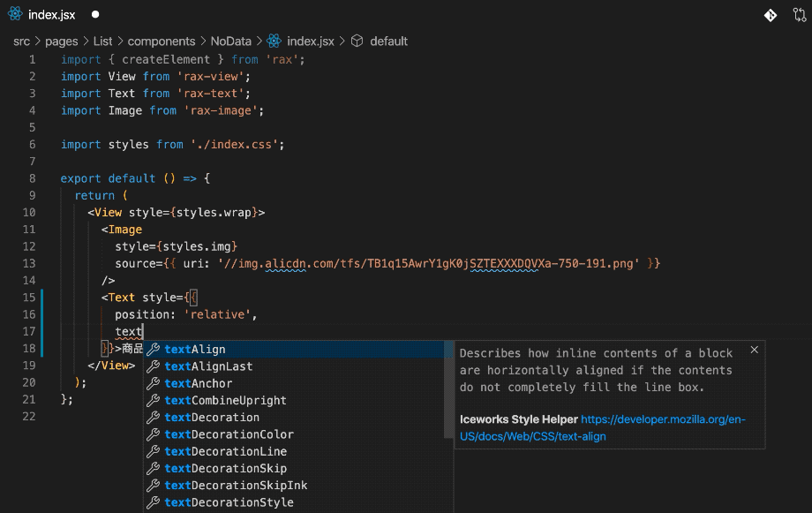Select the textAlignLast suggestion
812x513 pixels.
[294, 366]
